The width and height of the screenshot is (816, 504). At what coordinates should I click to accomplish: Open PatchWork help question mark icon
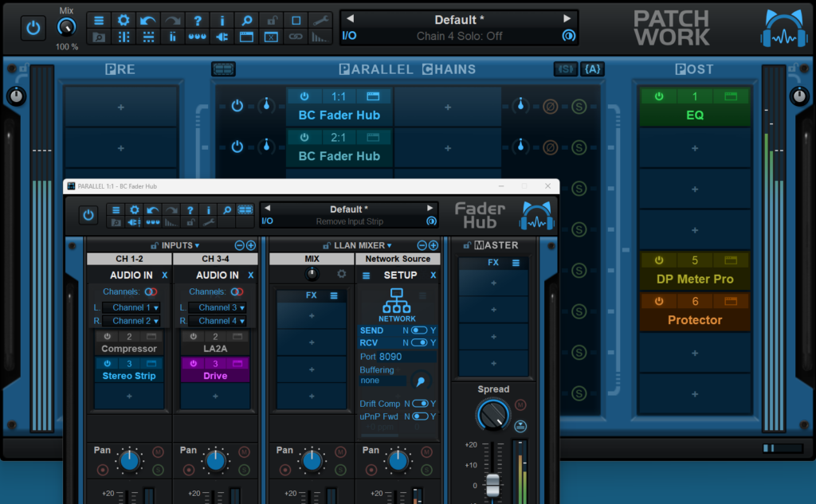coord(198,20)
